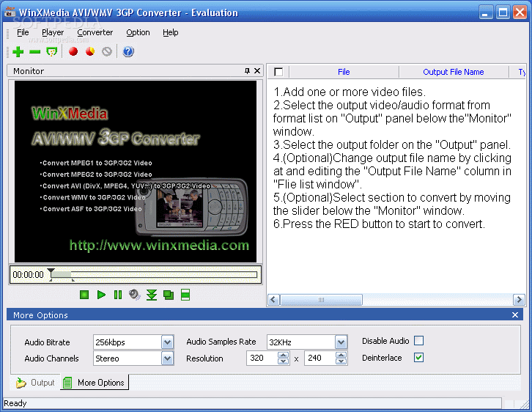This screenshot has width=532, height=412.
Task: Click the red-yellow convert selected icon
Action: [x=90, y=51]
